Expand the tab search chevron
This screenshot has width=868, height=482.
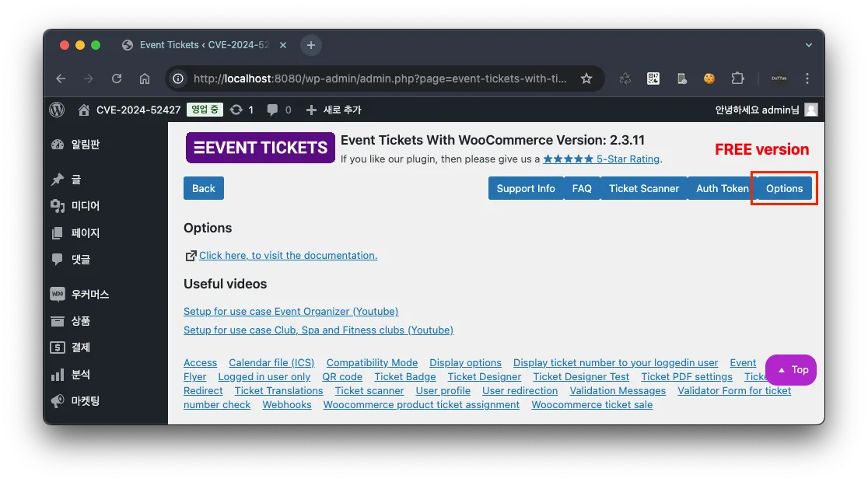point(809,45)
